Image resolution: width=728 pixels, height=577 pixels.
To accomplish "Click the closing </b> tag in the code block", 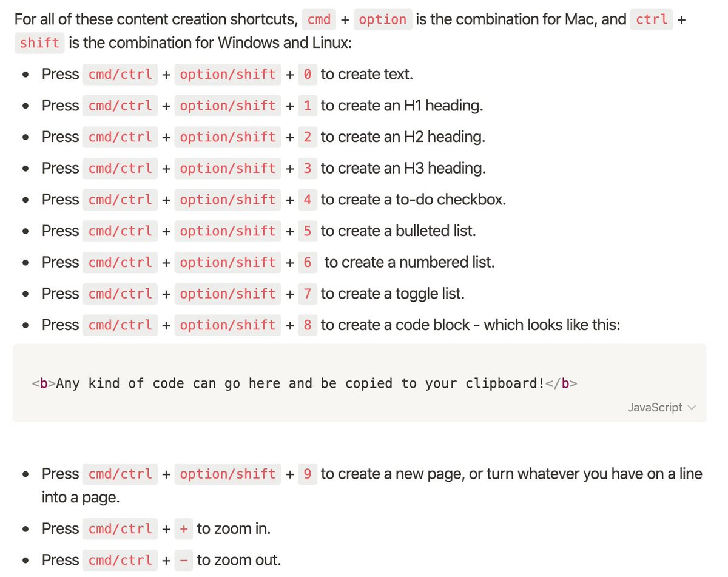I will coord(561,383).
